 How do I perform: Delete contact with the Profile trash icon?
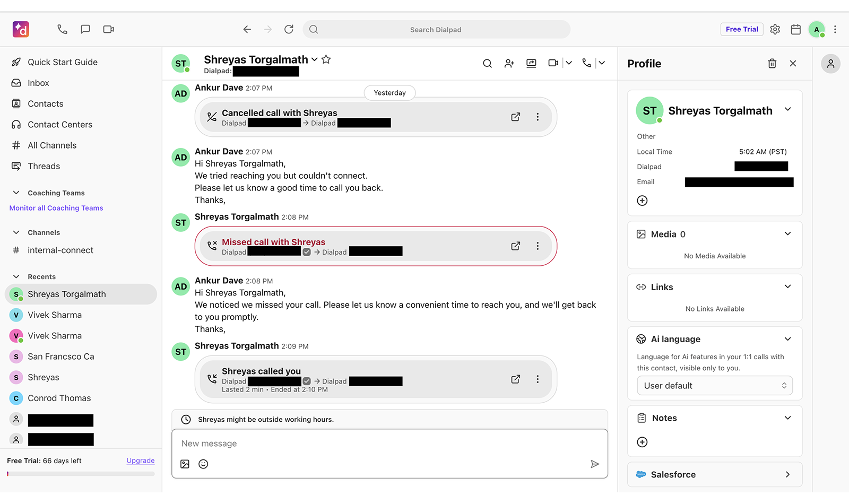point(772,64)
